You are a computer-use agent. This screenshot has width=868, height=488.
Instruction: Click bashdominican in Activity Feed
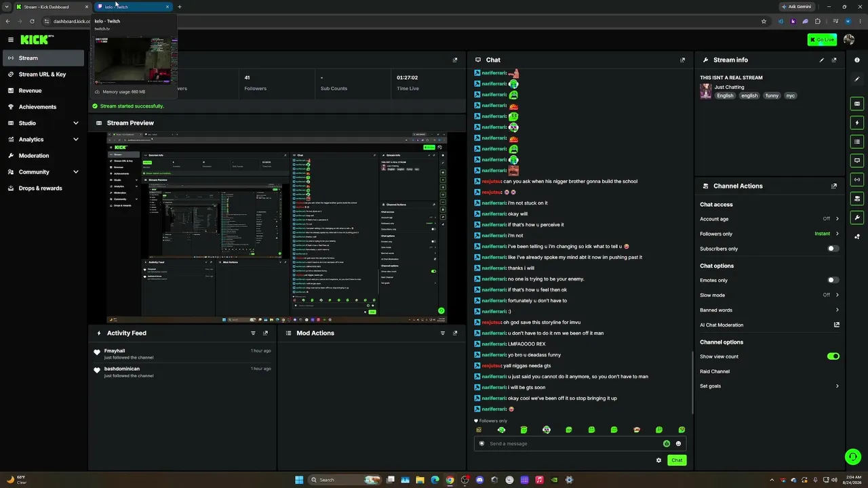point(122,369)
